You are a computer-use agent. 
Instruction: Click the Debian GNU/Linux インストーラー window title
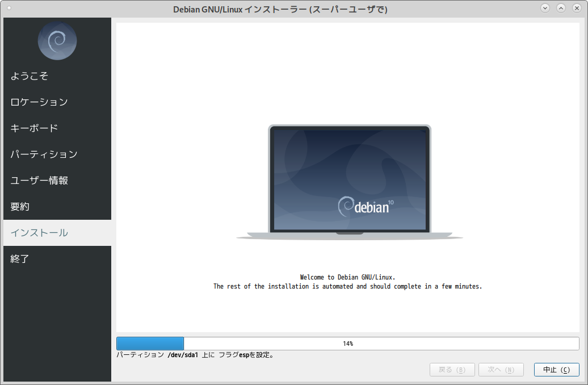pos(280,10)
